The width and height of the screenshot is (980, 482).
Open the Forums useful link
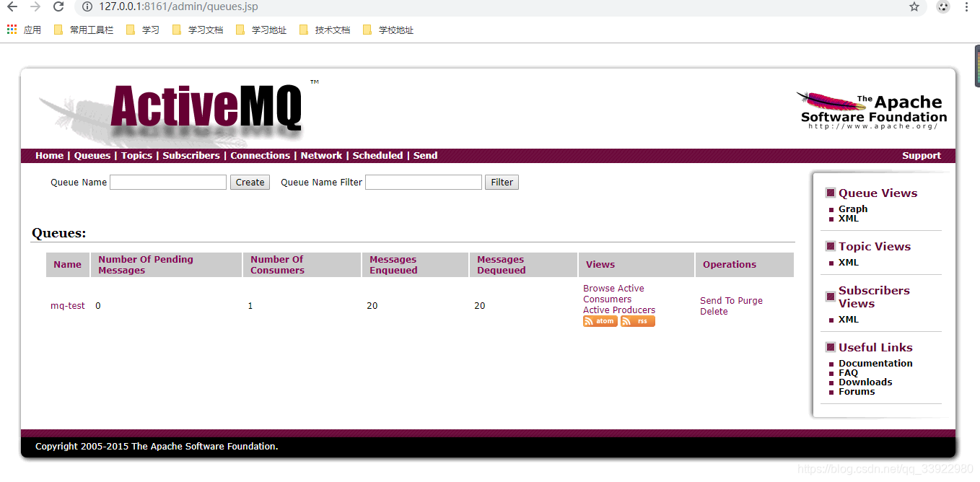[857, 392]
